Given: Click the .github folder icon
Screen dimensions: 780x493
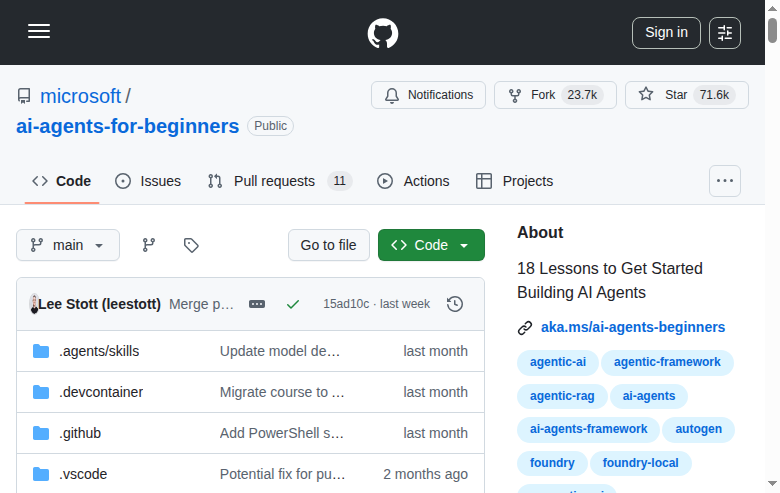Looking at the screenshot, I should pos(41,433).
